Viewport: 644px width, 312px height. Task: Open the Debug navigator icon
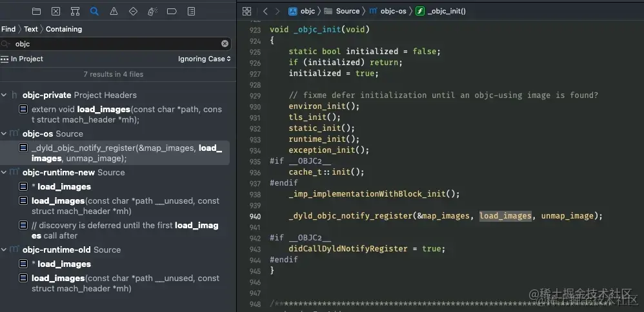tap(152, 12)
